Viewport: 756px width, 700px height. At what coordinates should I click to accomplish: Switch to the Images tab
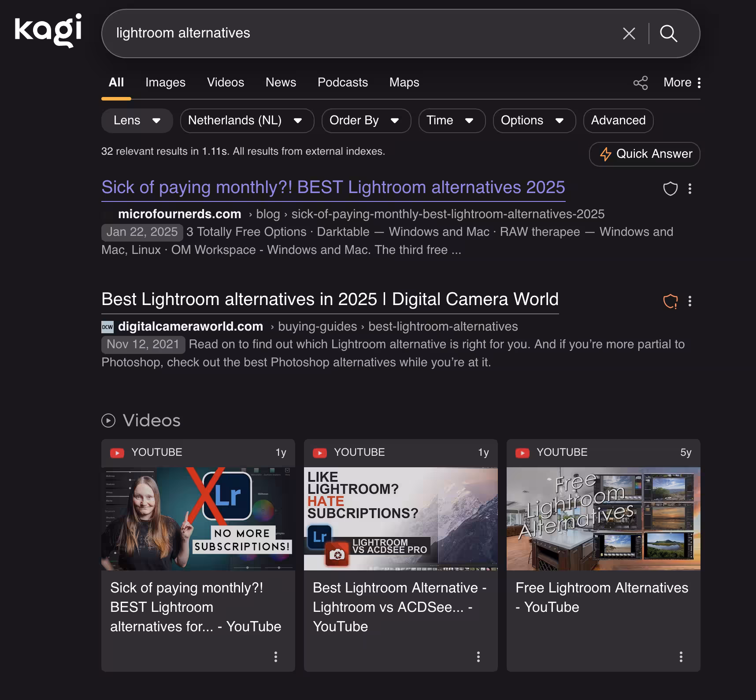coord(165,82)
